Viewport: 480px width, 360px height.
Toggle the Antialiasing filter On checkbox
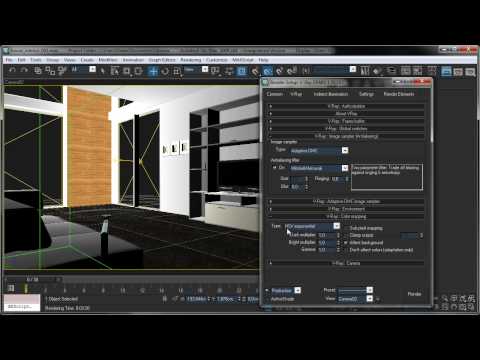coord(275,168)
